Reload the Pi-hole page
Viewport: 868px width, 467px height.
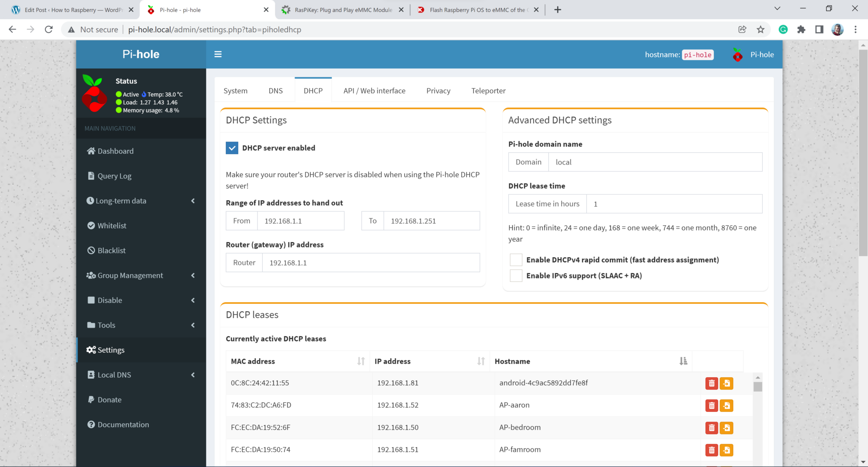[x=49, y=29]
